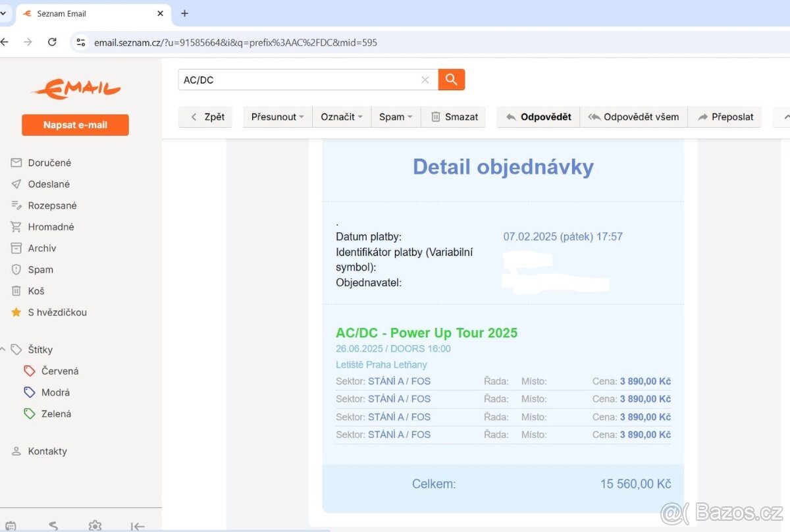Open the Přesunout move dropdown
Screen dimensions: 790x532
(277, 117)
